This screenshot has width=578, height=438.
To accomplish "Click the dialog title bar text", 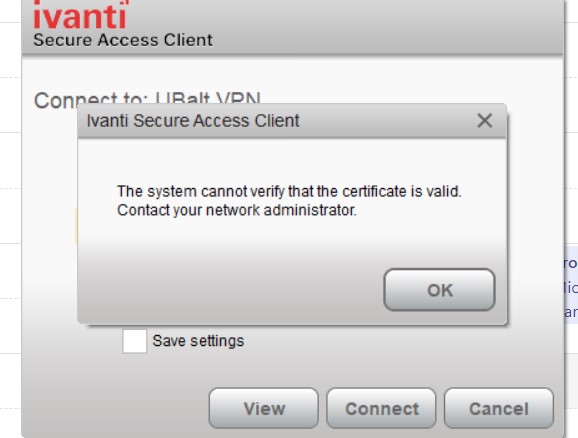I will tap(193, 121).
